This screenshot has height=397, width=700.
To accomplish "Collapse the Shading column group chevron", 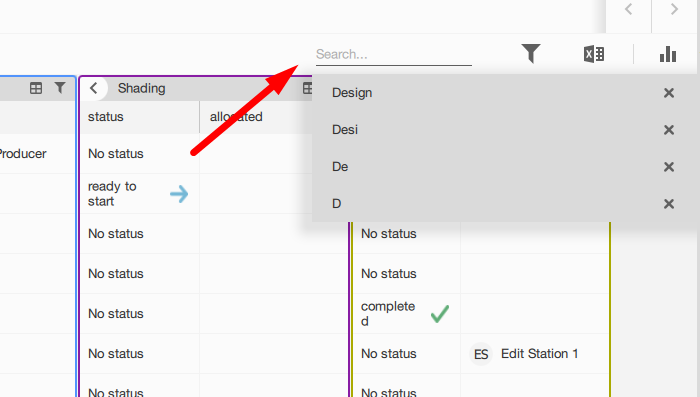I will [x=93, y=88].
